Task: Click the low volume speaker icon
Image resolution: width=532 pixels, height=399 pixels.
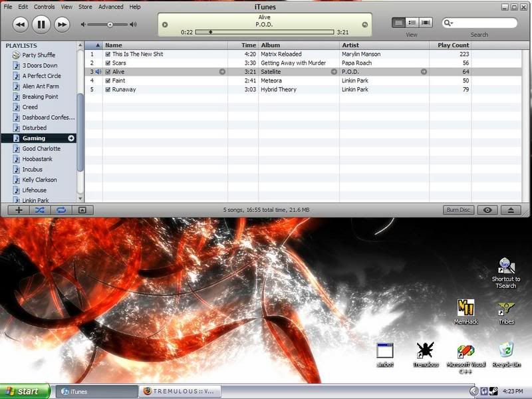Action: (83, 25)
